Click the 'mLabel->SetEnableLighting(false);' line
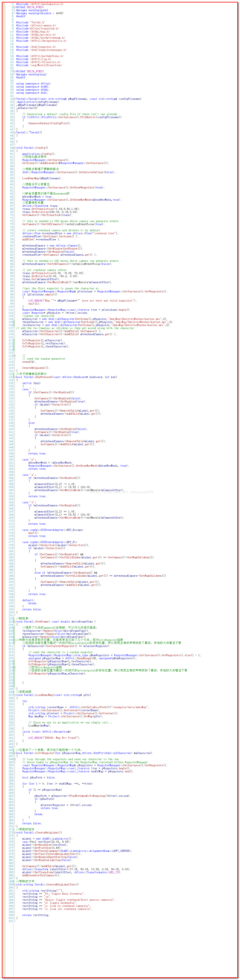The width and height of the screenshot is (240, 980). pyautogui.click(x=47, y=860)
